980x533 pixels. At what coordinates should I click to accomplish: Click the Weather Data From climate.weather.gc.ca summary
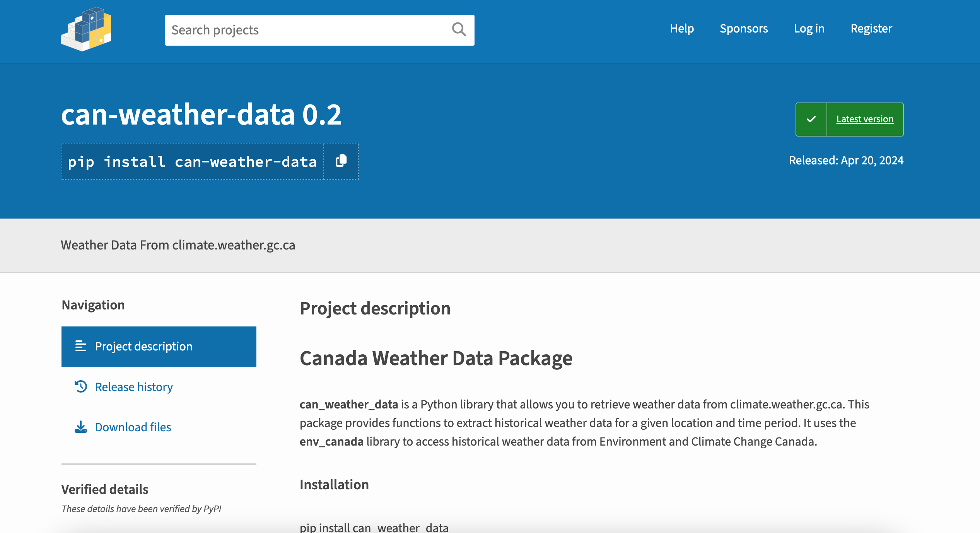[x=178, y=245]
